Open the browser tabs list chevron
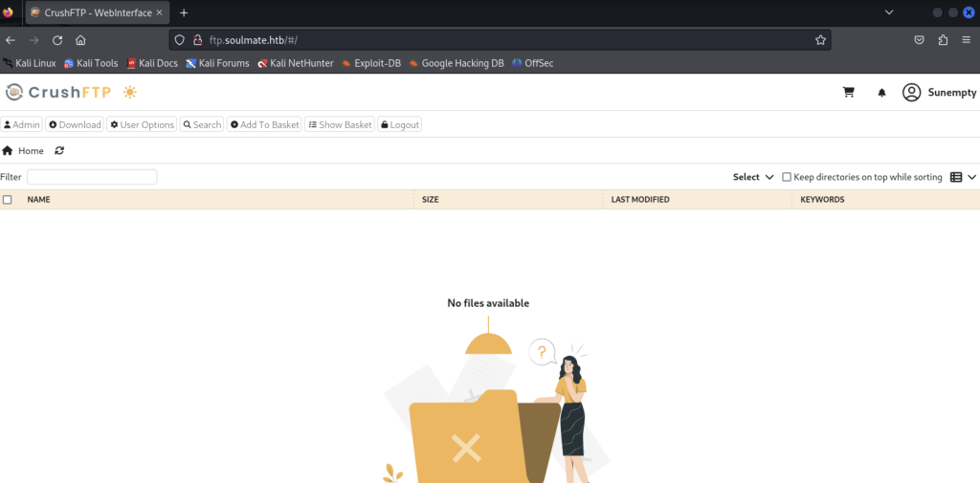980x483 pixels. (x=889, y=12)
